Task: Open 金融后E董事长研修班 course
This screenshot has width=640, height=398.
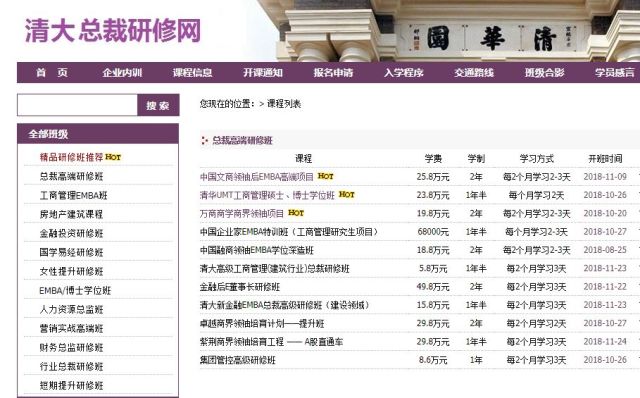Action: coord(240,287)
